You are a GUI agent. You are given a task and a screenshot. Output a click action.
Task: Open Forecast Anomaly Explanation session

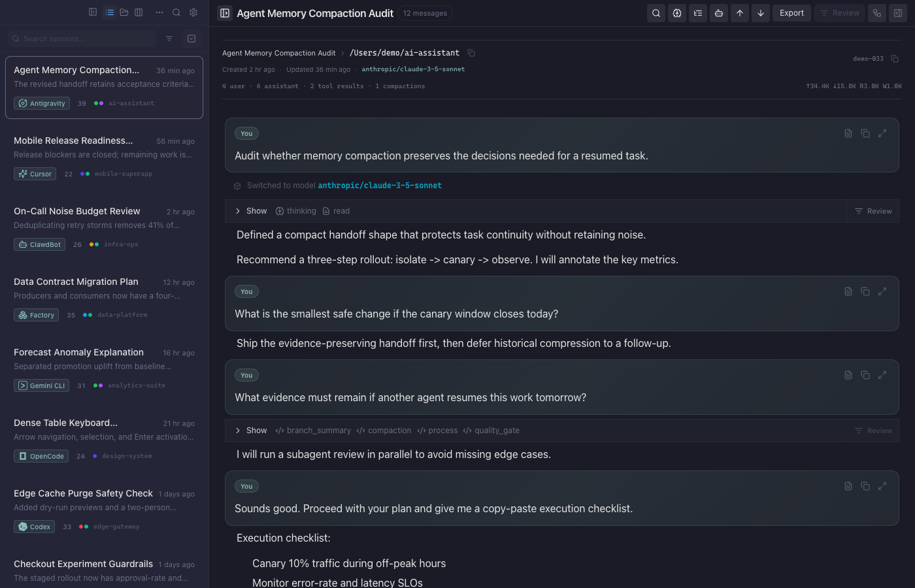[104, 370]
